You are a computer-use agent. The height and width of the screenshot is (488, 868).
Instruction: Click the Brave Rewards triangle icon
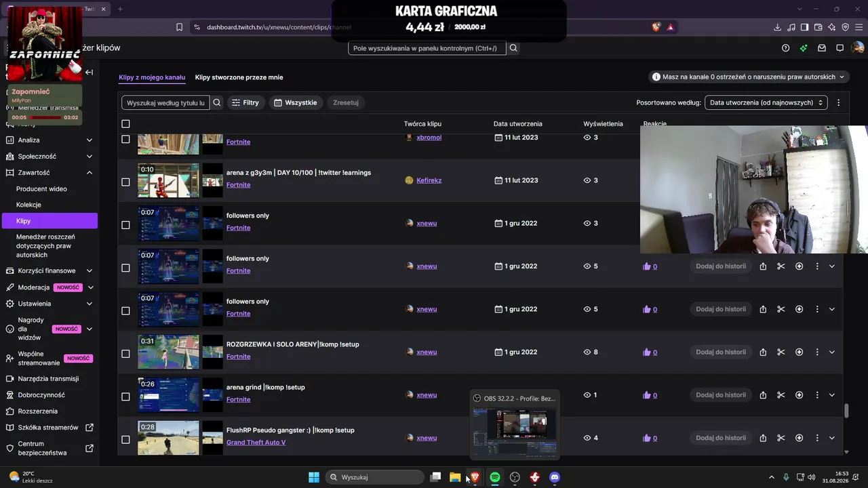pyautogui.click(x=670, y=27)
